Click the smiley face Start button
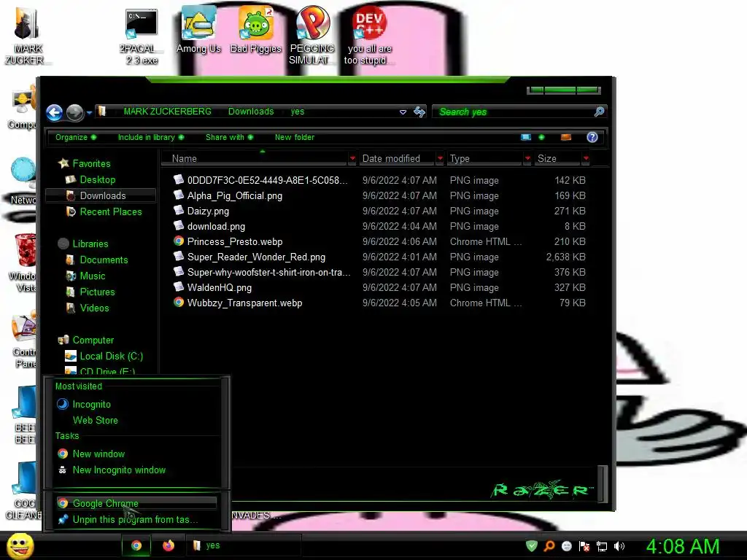Image resolution: width=747 pixels, height=560 pixels. tap(20, 545)
